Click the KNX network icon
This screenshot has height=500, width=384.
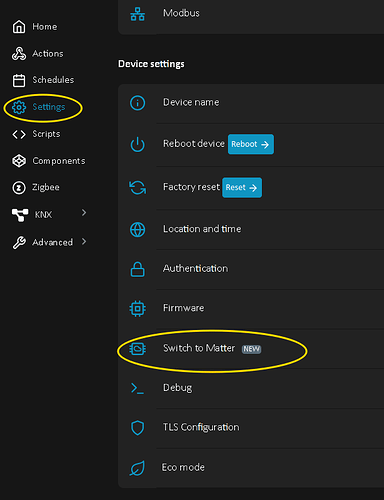click(20, 215)
